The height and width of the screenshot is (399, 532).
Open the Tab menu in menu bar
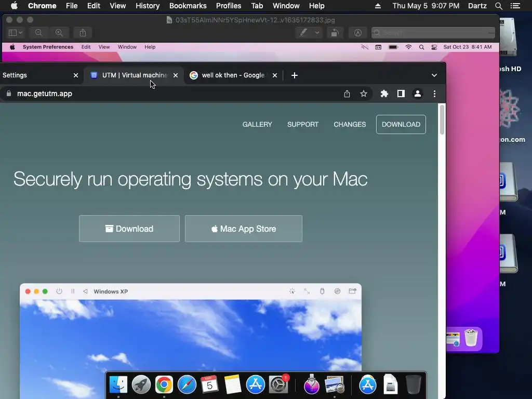click(x=257, y=6)
